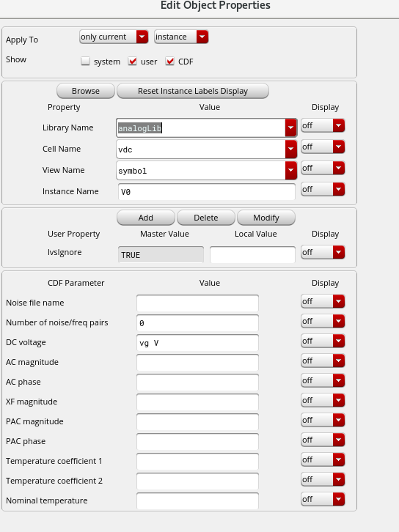This screenshot has width=399, height=532.
Task: Click Number of noise/freq pairs field
Action: coord(197,323)
